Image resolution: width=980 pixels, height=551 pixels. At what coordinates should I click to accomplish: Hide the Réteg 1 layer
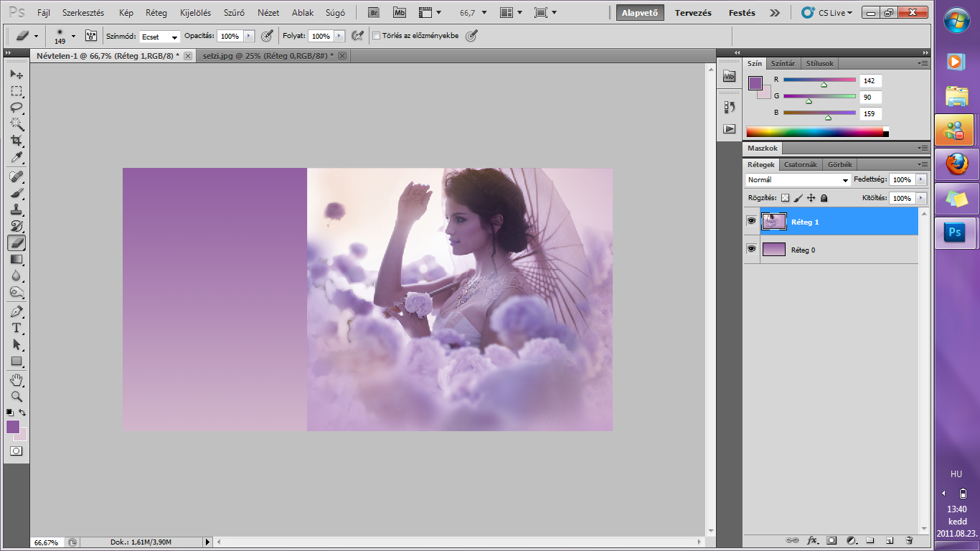click(751, 222)
